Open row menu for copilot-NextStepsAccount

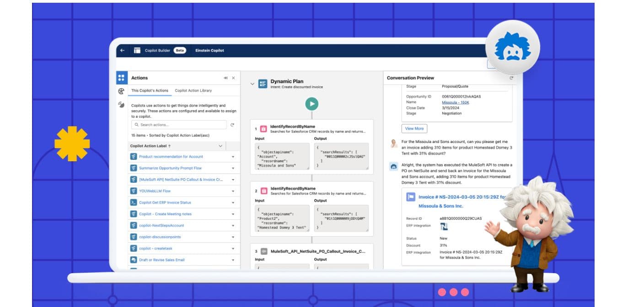click(233, 226)
